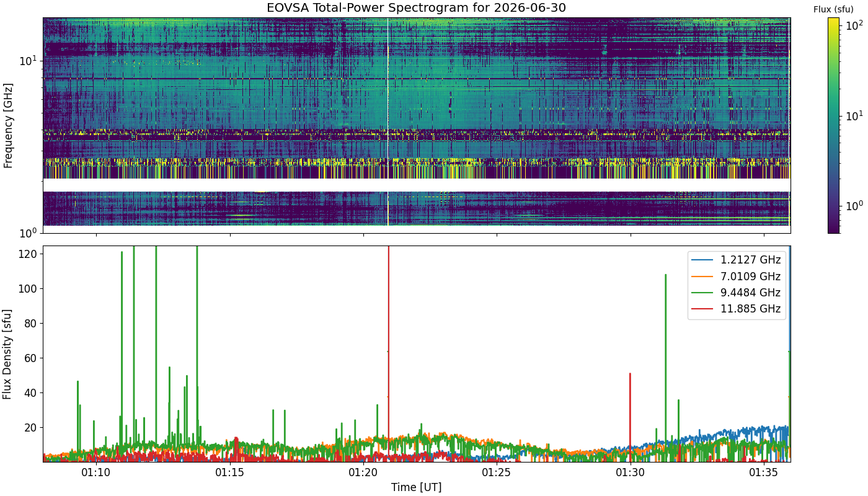The image size is (868, 496).
Task: Click the red line swatch in legend
Action: tap(704, 309)
